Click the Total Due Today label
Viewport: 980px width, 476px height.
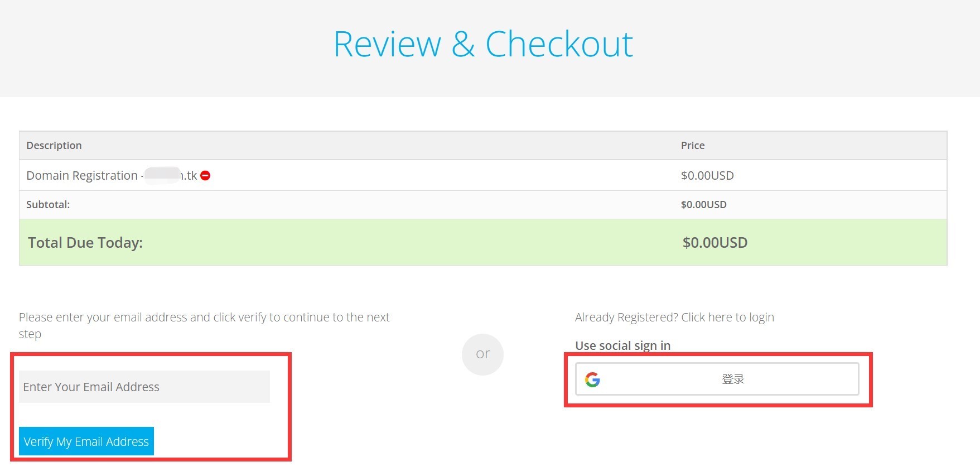coord(85,242)
